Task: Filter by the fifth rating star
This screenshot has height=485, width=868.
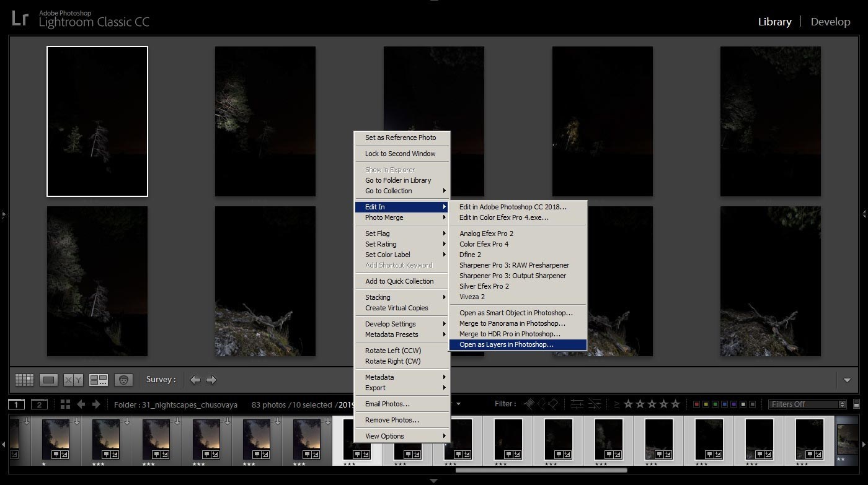Action: click(x=676, y=404)
